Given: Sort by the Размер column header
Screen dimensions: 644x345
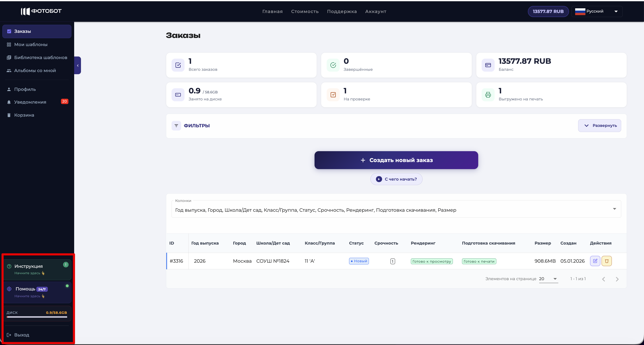Looking at the screenshot, I should click(x=543, y=243).
